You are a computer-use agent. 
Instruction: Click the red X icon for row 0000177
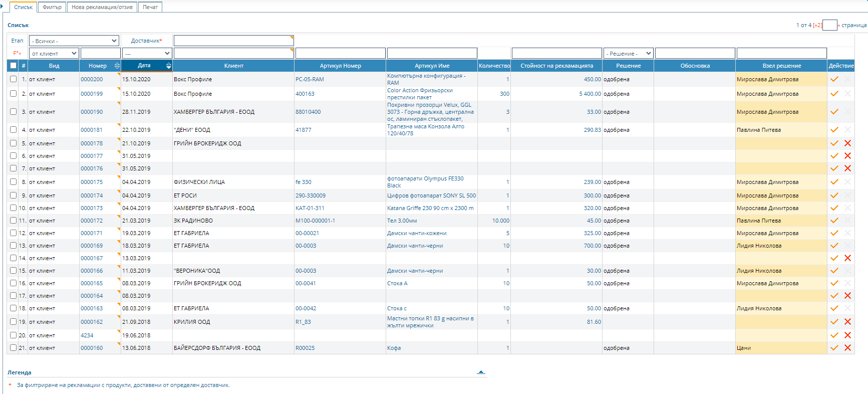[847, 156]
